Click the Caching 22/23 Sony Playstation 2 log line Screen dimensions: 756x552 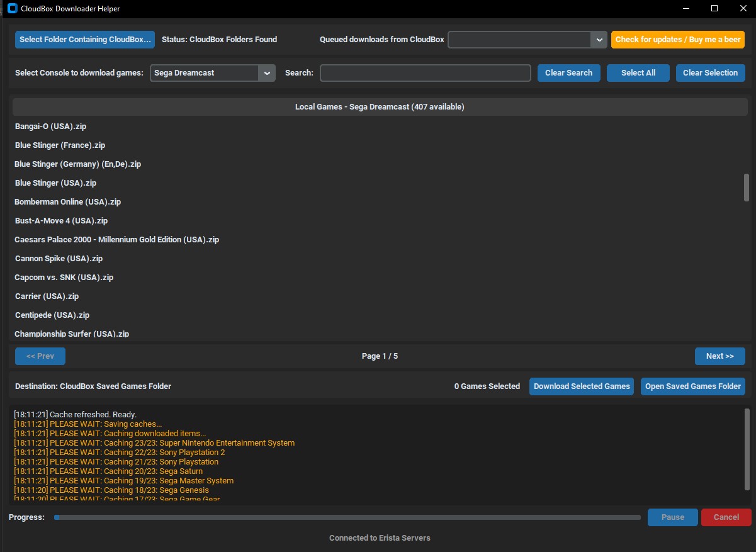pos(120,453)
